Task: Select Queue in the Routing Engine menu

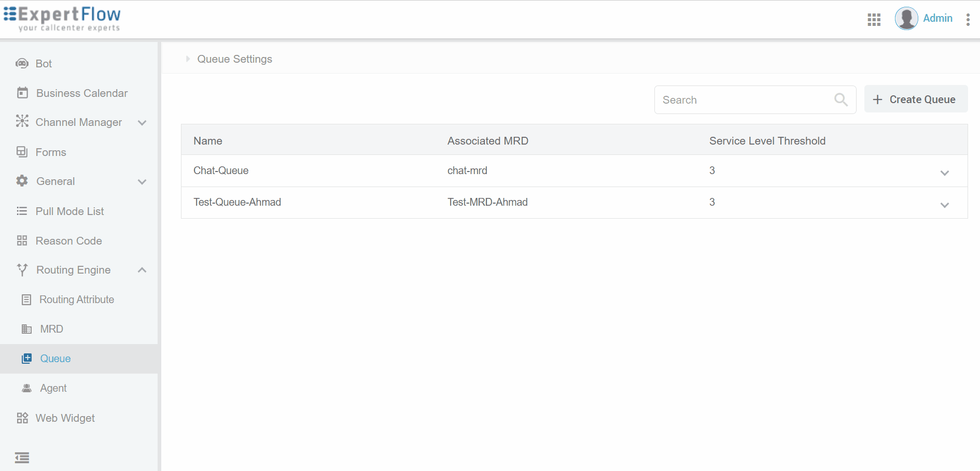Action: tap(55, 359)
